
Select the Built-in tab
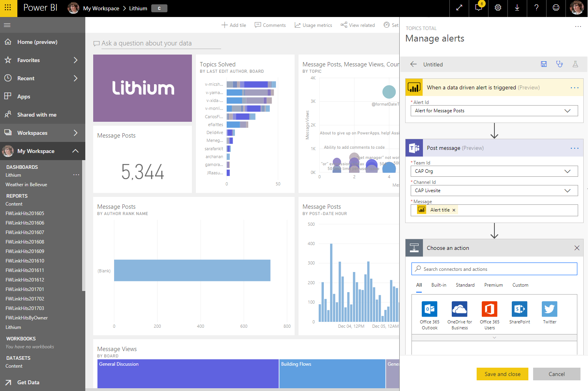(x=439, y=285)
